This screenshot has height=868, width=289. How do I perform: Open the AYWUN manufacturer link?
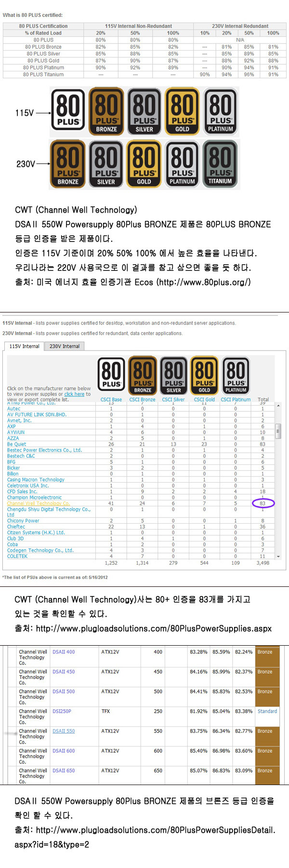15,432
